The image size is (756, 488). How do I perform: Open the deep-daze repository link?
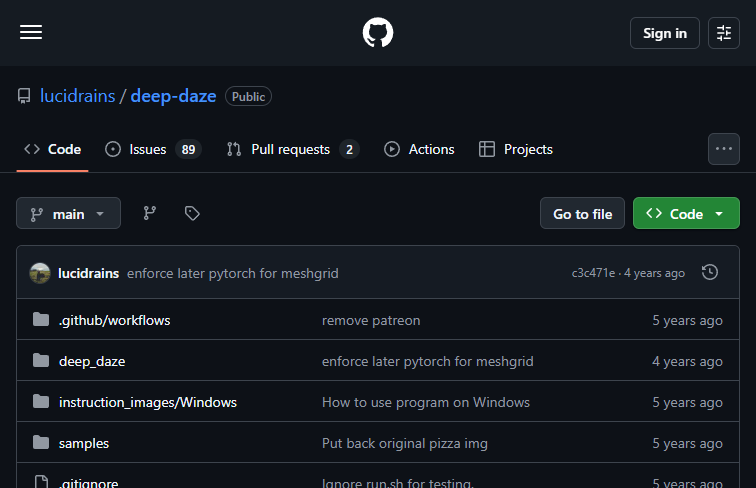(x=173, y=96)
